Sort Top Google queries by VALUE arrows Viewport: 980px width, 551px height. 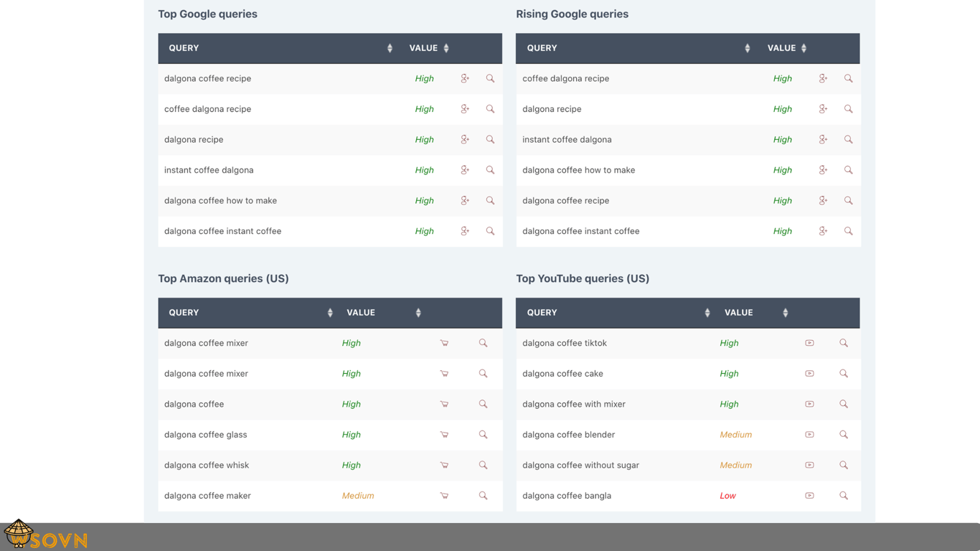pyautogui.click(x=446, y=48)
